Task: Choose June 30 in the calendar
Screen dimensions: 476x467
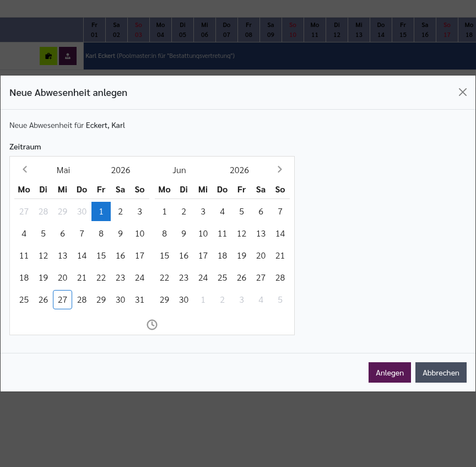Action: [x=183, y=299]
